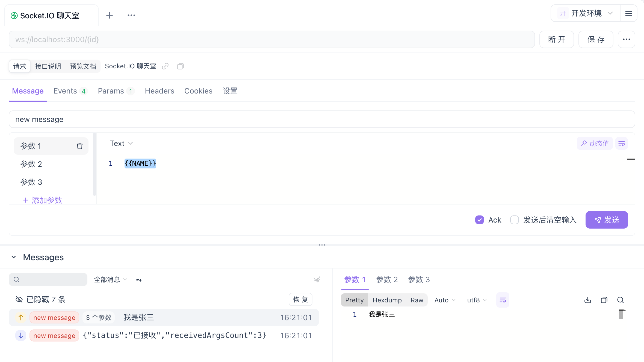Uncheck the Ack checkbox

[480, 220]
